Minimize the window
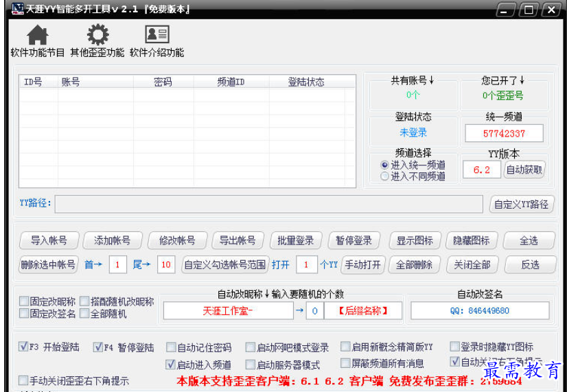The height and width of the screenshot is (392, 567). [506, 10]
